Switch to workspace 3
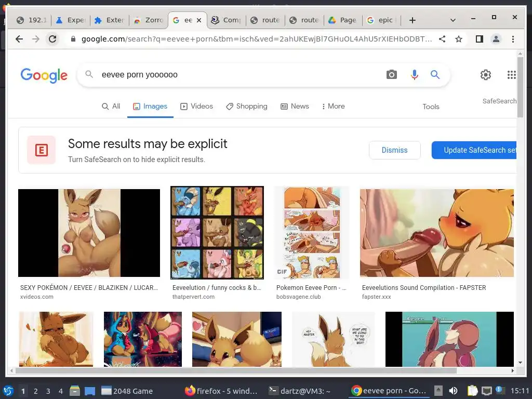The height and width of the screenshot is (399, 532). (48, 391)
